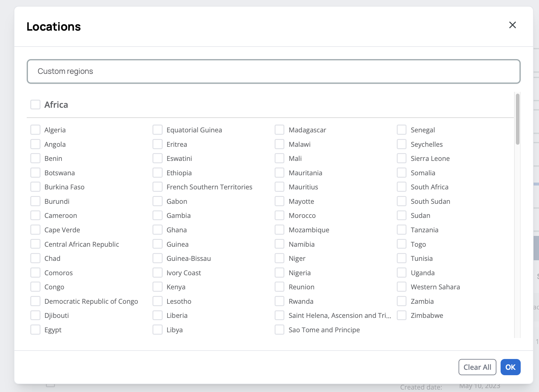Click the country list vertical scrollbar
Viewport: 539px width, 392px height.
point(517,119)
